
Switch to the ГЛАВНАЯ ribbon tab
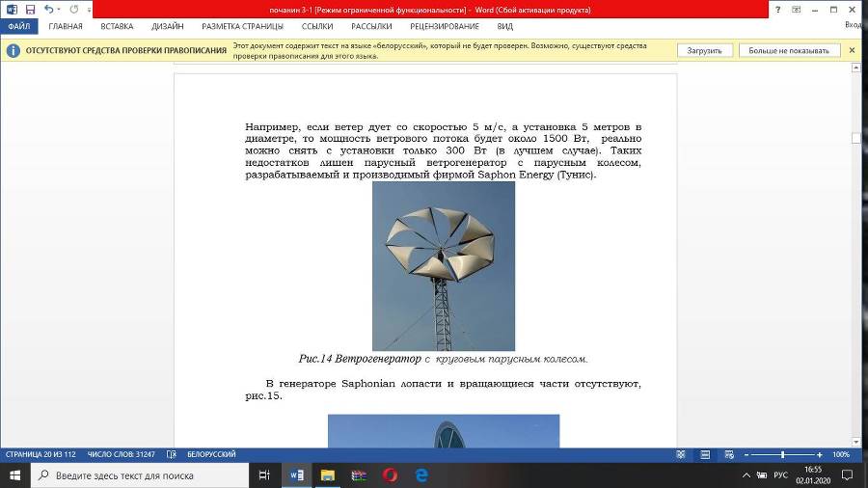(66, 26)
